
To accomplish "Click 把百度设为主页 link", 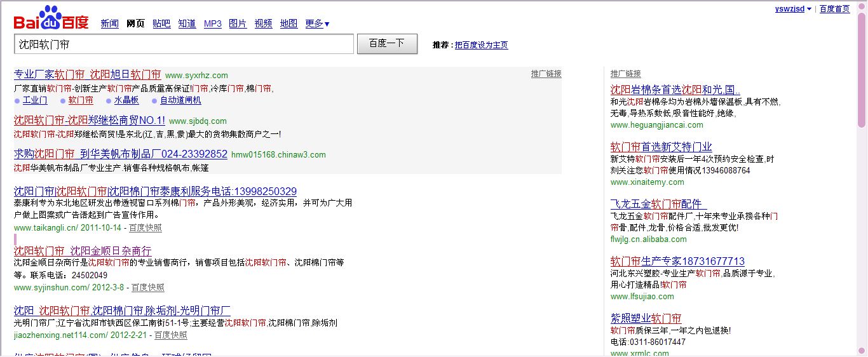I will coord(481,45).
